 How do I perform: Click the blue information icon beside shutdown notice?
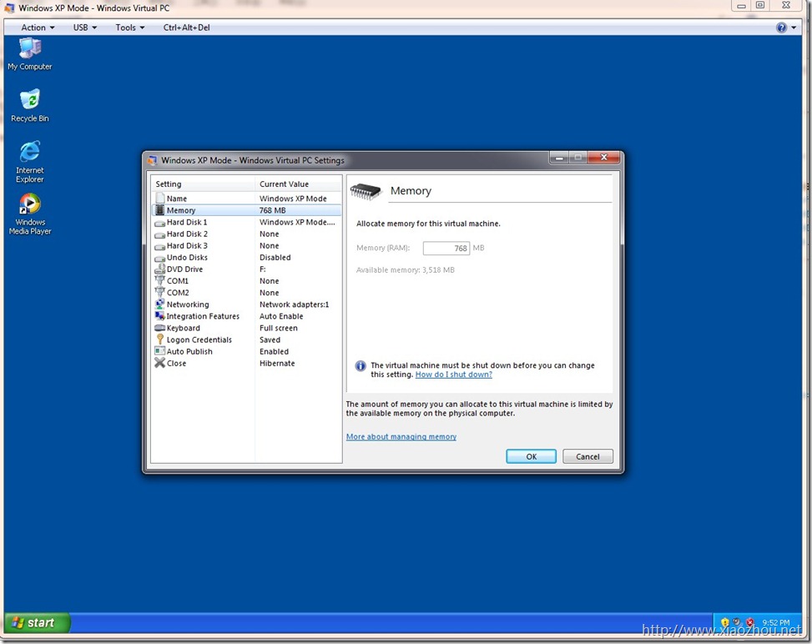point(361,366)
